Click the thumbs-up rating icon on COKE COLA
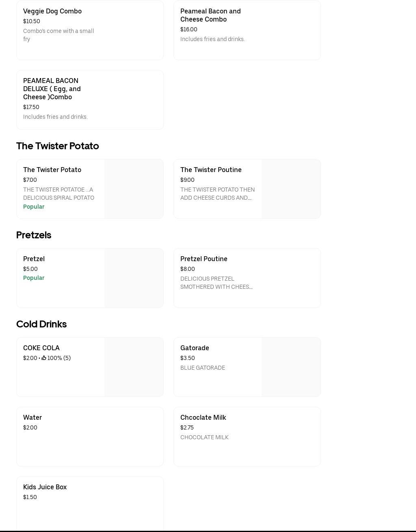 [x=44, y=358]
